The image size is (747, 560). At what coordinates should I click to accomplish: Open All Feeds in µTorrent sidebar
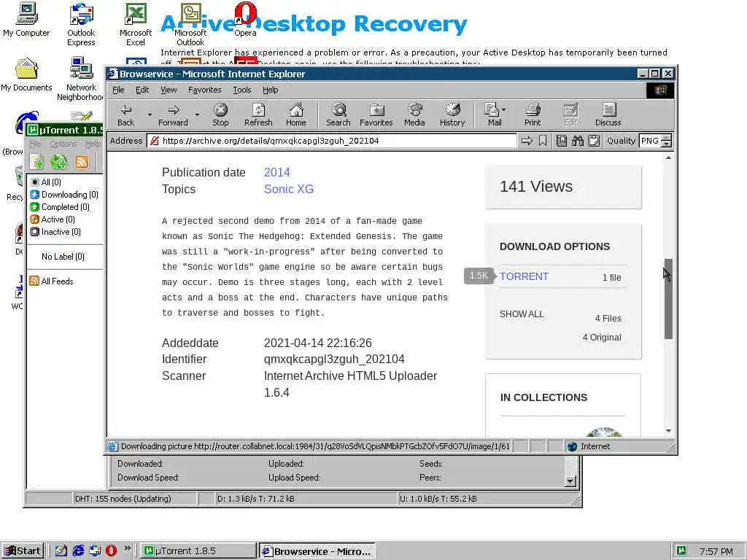pyautogui.click(x=52, y=281)
